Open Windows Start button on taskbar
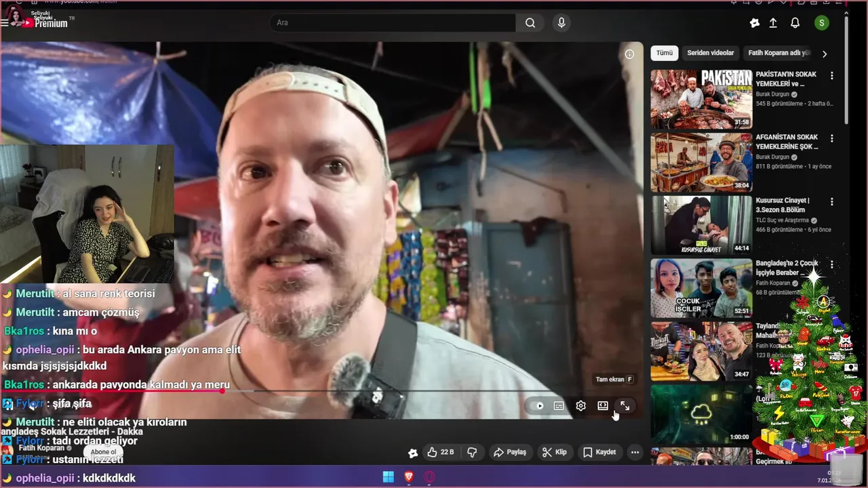Viewport: 868px width, 488px height. click(x=389, y=477)
